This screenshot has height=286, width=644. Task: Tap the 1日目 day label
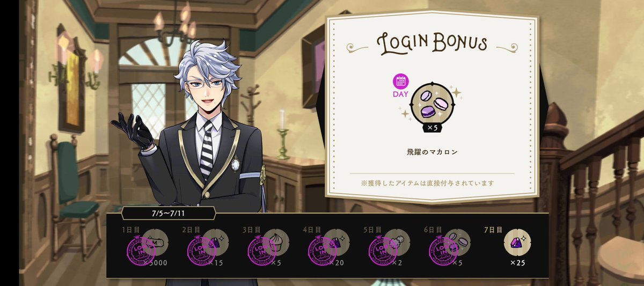coord(131,230)
